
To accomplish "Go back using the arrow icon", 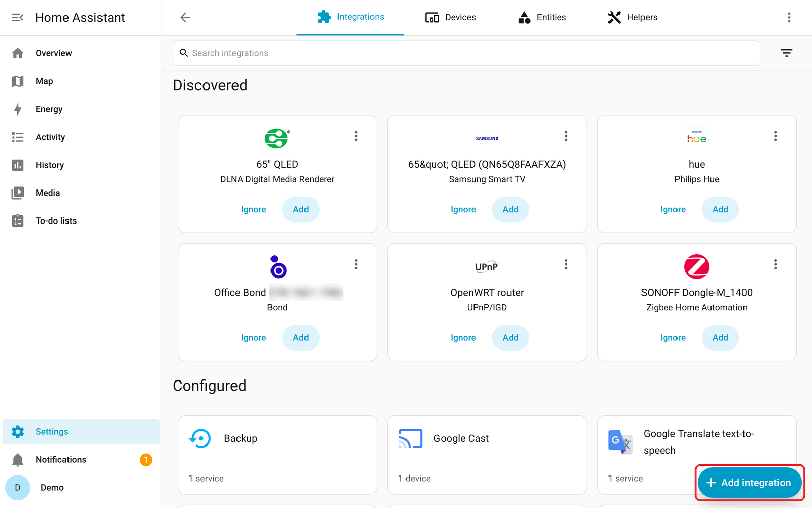I will point(185,18).
